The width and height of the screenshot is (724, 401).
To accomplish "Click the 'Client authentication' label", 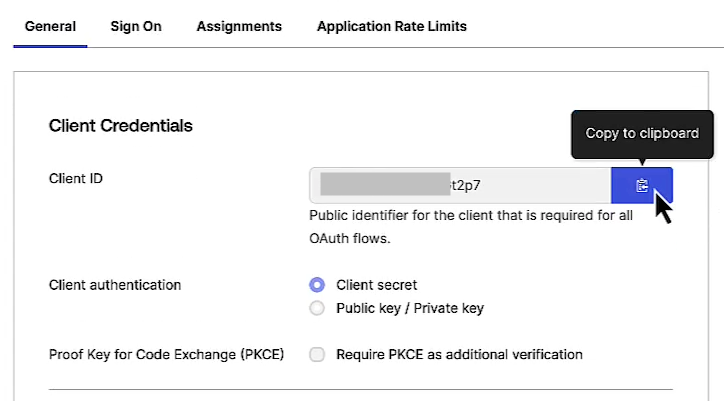I will [x=115, y=285].
